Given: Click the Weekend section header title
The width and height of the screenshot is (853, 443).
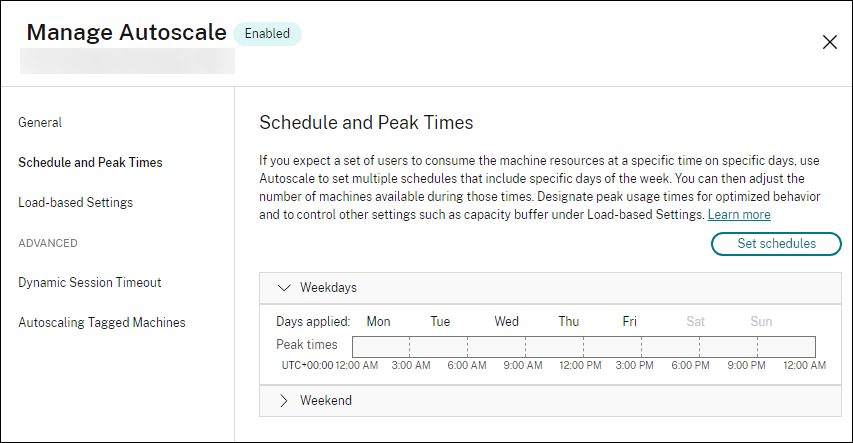Looking at the screenshot, I should click(x=326, y=400).
